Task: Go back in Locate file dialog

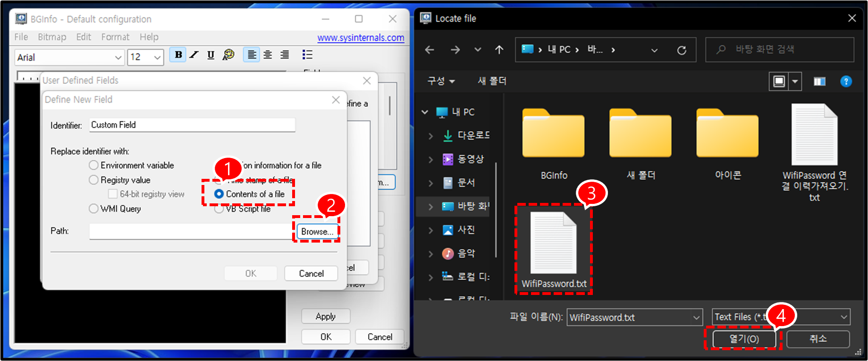Action: tap(430, 50)
